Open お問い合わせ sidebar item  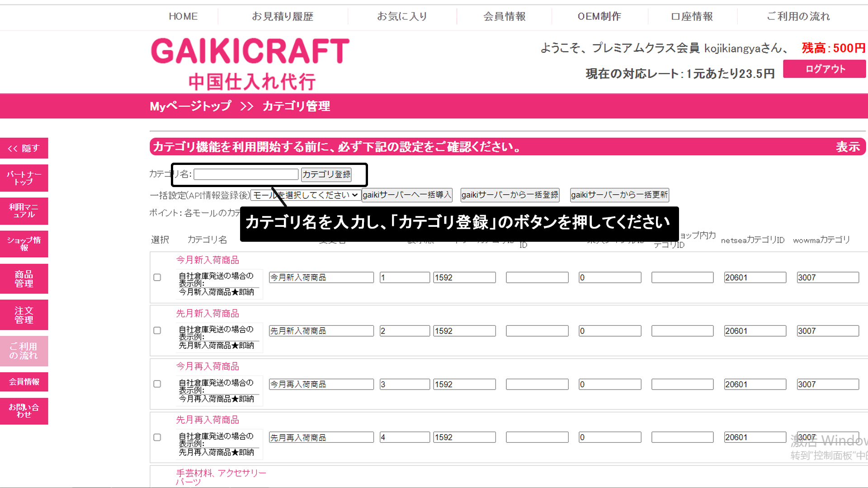coord(24,411)
